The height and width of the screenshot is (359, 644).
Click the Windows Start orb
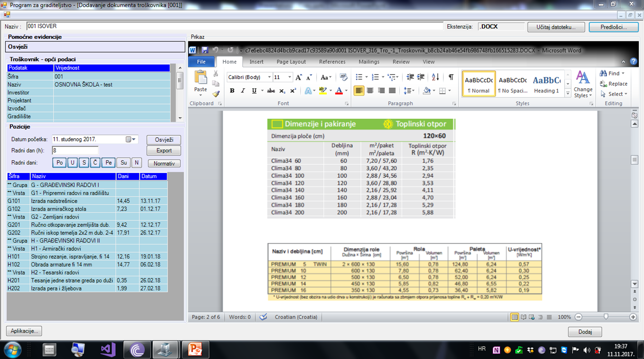13,350
